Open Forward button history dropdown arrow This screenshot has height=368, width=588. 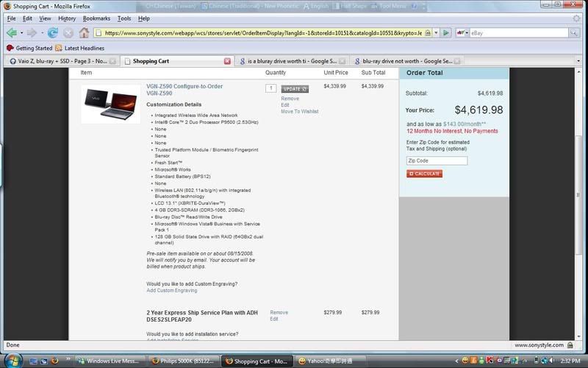(42, 33)
